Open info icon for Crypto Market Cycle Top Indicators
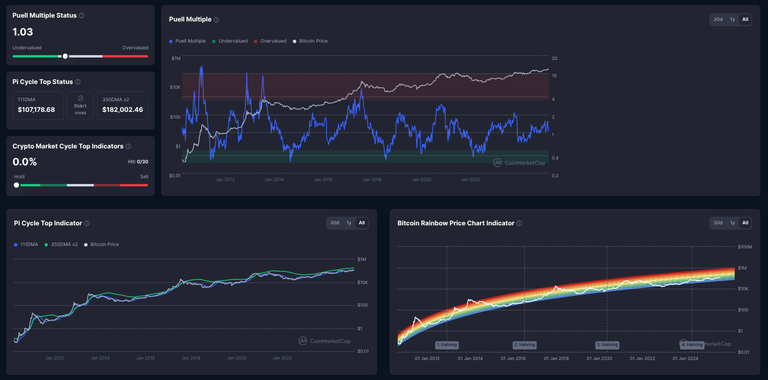Image resolution: width=768 pixels, height=380 pixels. [x=128, y=146]
